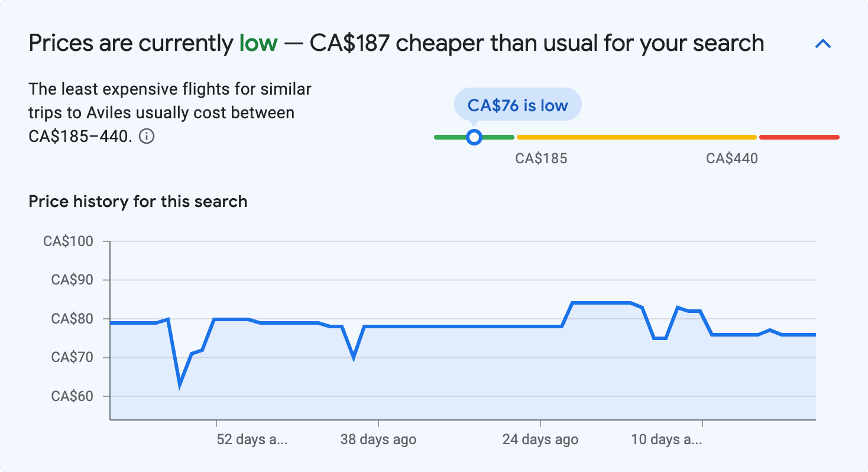Click the CA$80 y-axis label

click(x=73, y=319)
